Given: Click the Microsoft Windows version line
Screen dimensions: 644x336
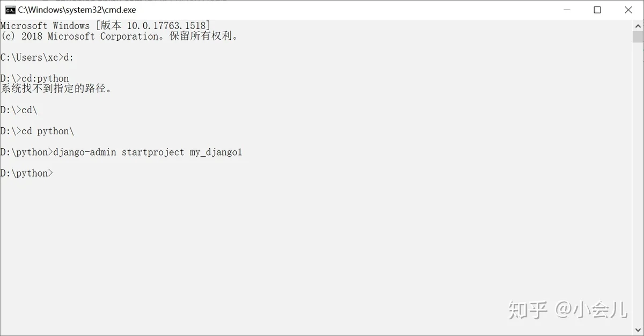Looking at the screenshot, I should coord(105,26).
